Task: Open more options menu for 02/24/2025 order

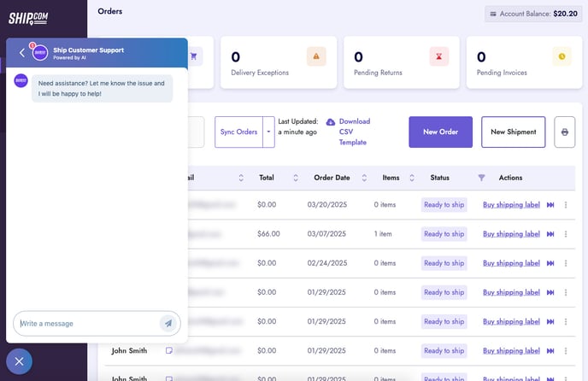Action: (566, 263)
